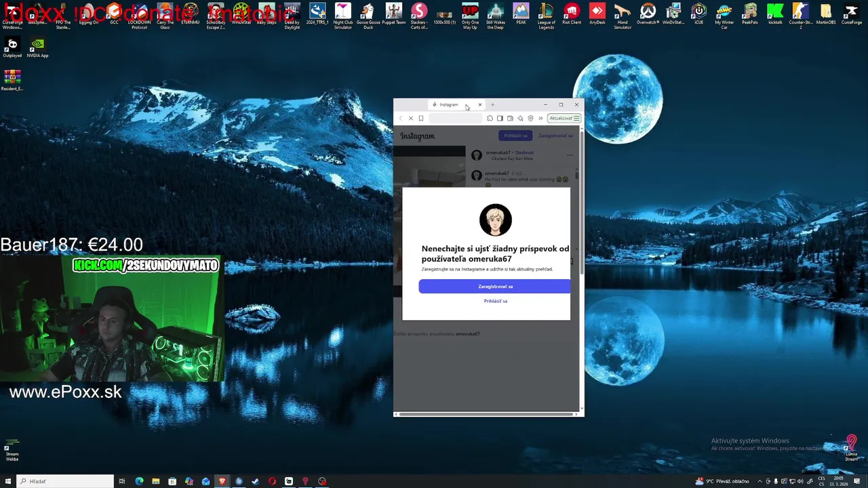868x488 pixels.
Task: Open the Overwatch desktop shortcut
Action: click(x=648, y=15)
